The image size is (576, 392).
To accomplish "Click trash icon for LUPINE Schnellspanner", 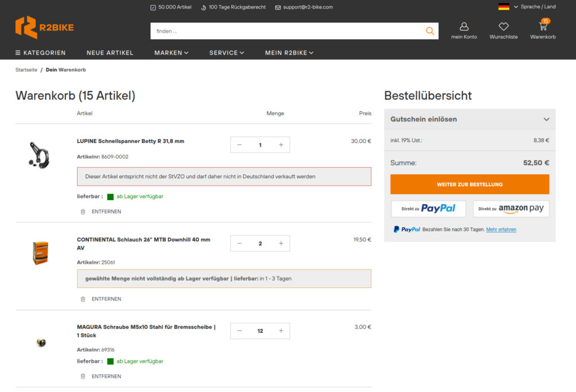I will pyautogui.click(x=83, y=211).
